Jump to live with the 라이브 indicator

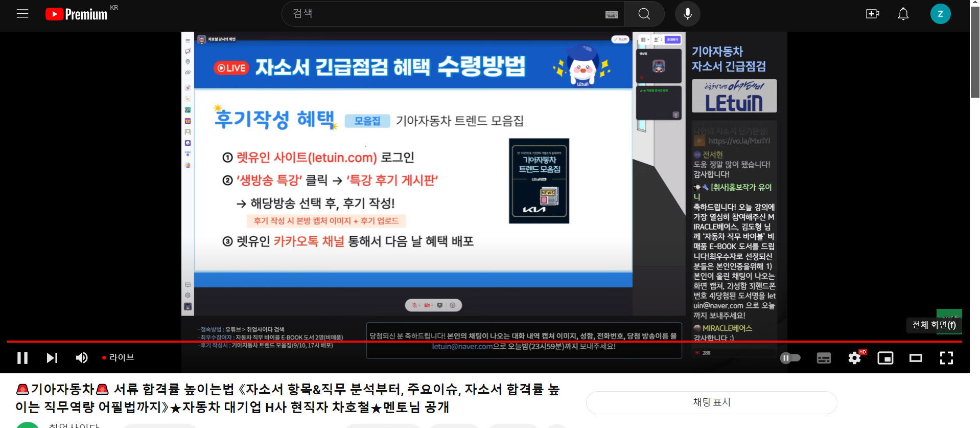[118, 357]
